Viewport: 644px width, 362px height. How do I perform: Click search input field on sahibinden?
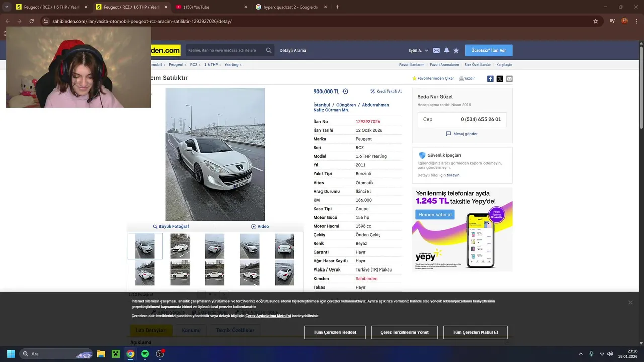[x=225, y=50]
